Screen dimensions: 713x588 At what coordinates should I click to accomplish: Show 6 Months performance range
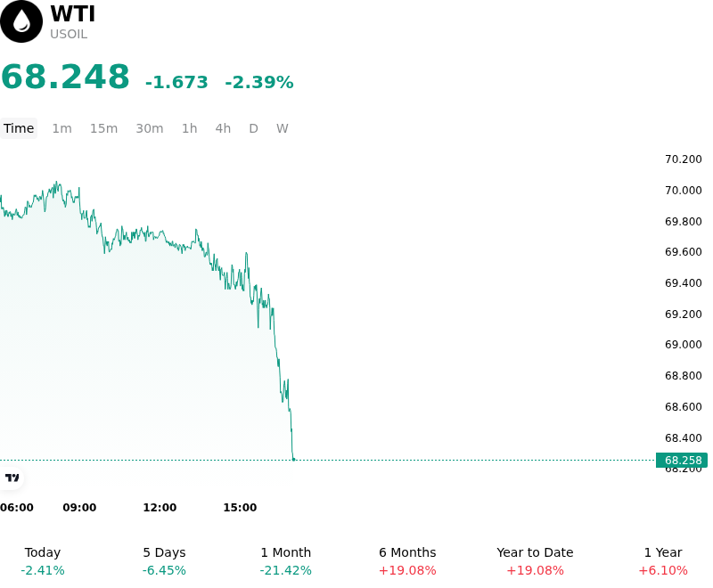click(407, 561)
